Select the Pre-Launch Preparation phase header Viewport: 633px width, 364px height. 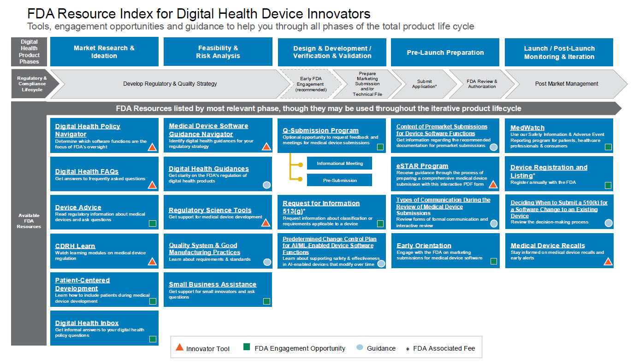[x=445, y=52]
